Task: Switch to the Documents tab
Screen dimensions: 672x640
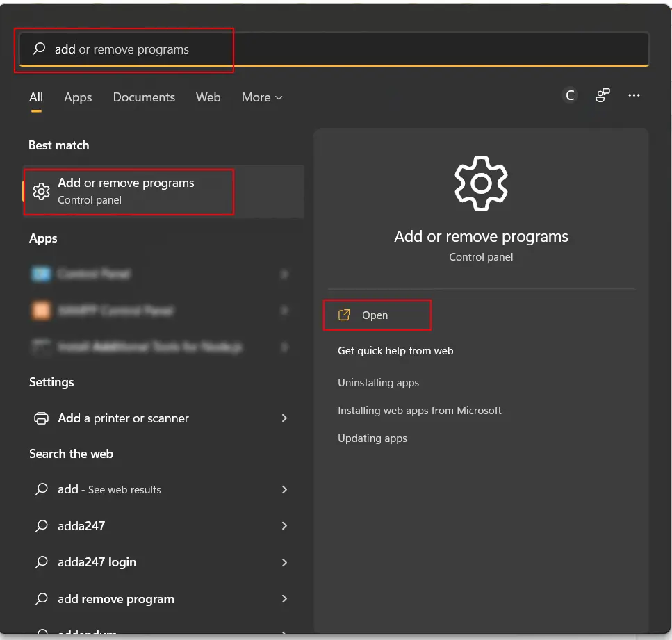Action: point(144,97)
